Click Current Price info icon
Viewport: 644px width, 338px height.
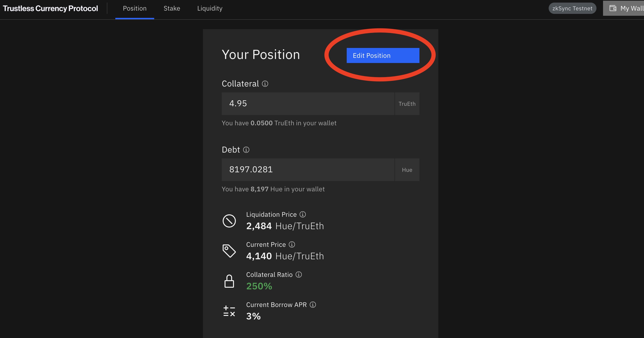click(x=292, y=245)
